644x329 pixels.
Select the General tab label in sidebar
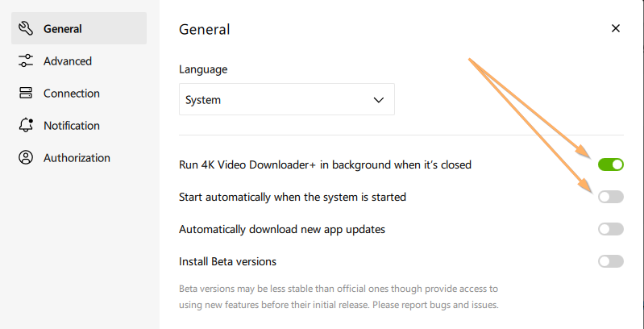coord(63,29)
